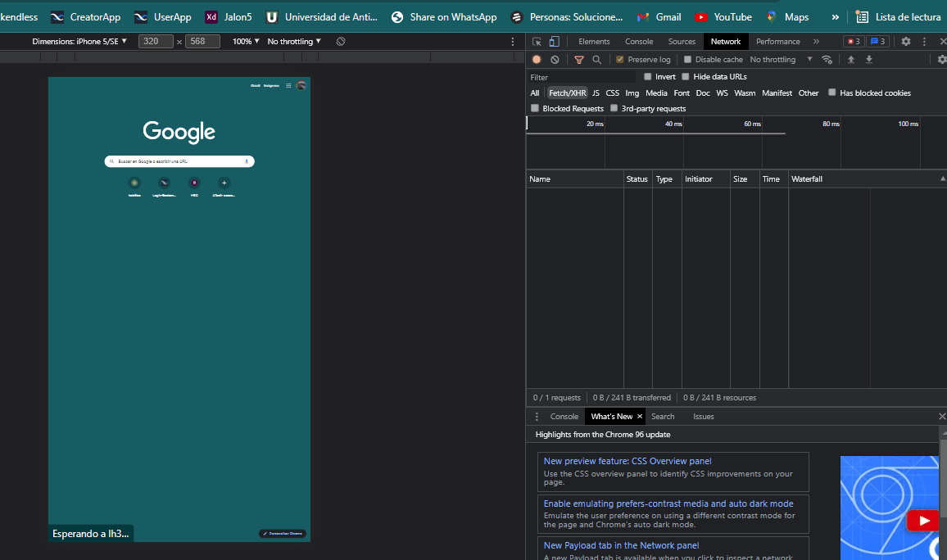Open device toolbar No throttling dropdown
947x560 pixels.
tap(294, 42)
